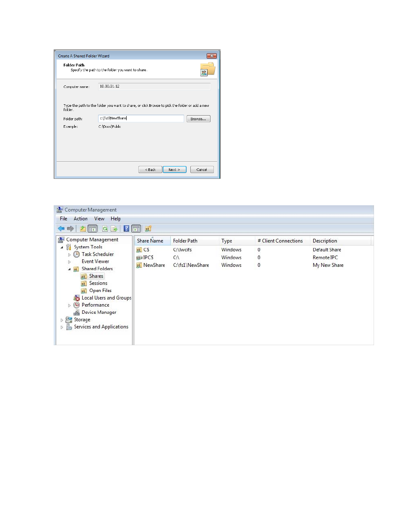Click the Remote IPC description
This screenshot has height=532, width=400.
[325, 258]
